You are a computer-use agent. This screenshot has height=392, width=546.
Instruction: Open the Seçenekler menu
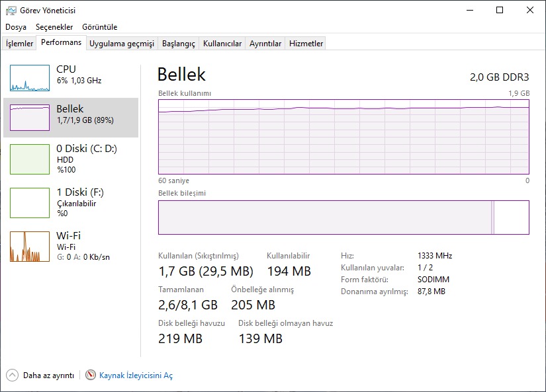[x=54, y=27]
